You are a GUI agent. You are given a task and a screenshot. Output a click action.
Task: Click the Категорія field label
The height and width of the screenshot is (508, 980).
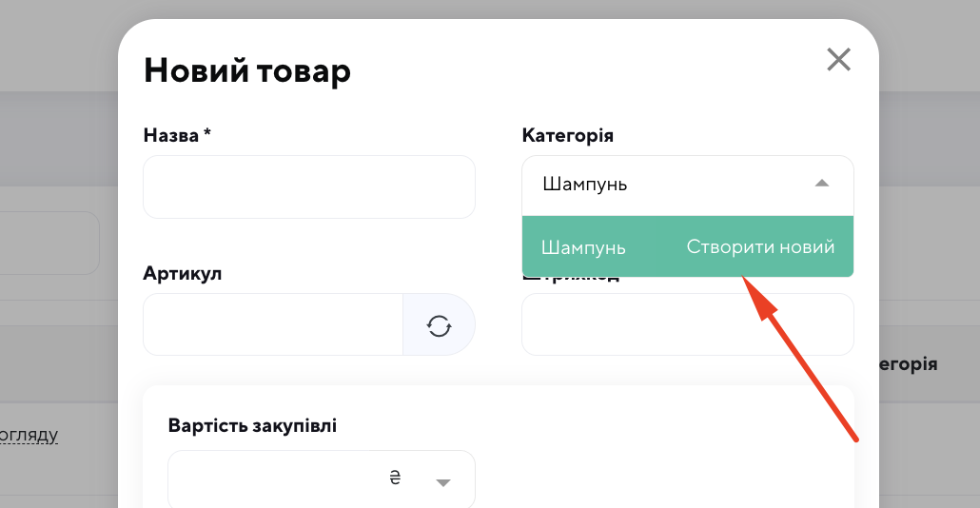click(x=567, y=135)
